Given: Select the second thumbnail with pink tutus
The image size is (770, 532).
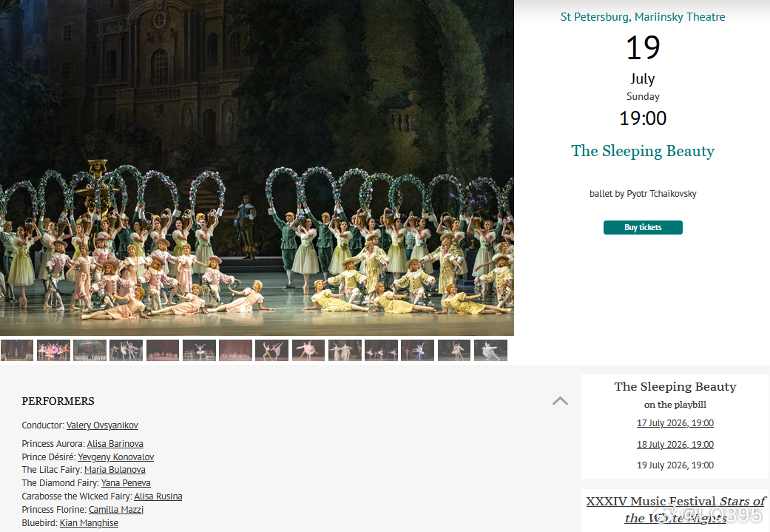Looking at the screenshot, I should coord(53,350).
